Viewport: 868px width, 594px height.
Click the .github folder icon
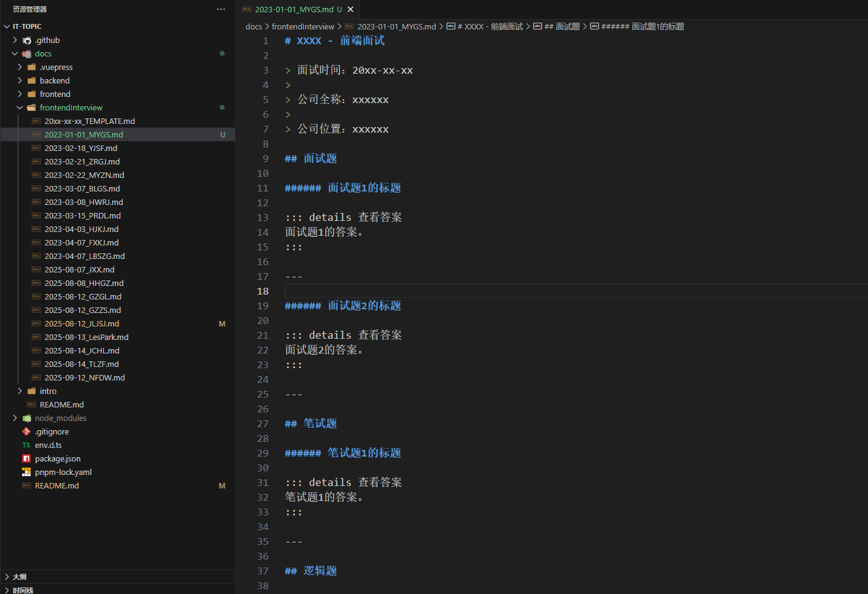[x=26, y=40]
